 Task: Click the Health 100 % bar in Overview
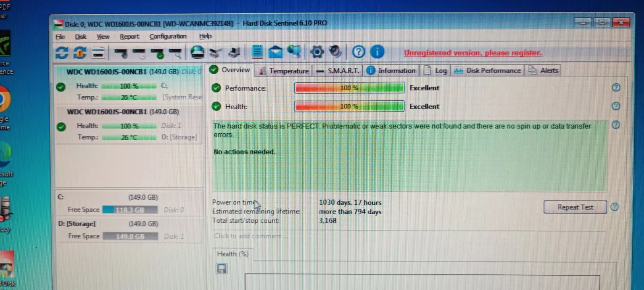(349, 106)
